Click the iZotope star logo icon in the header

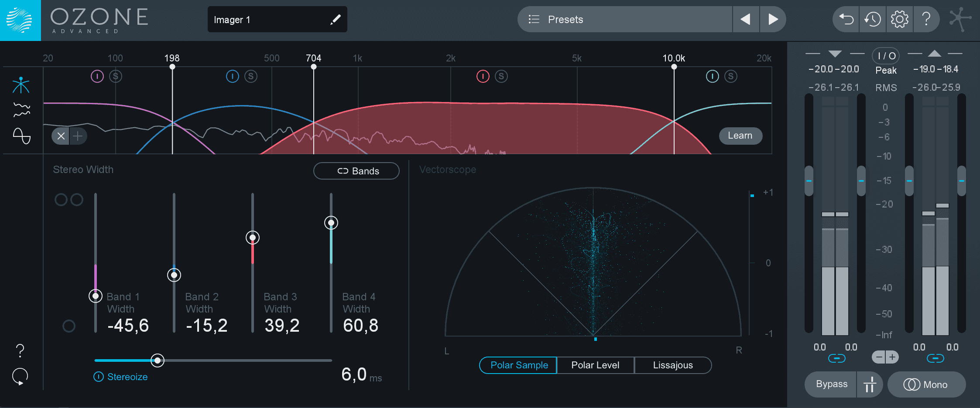tap(960, 19)
